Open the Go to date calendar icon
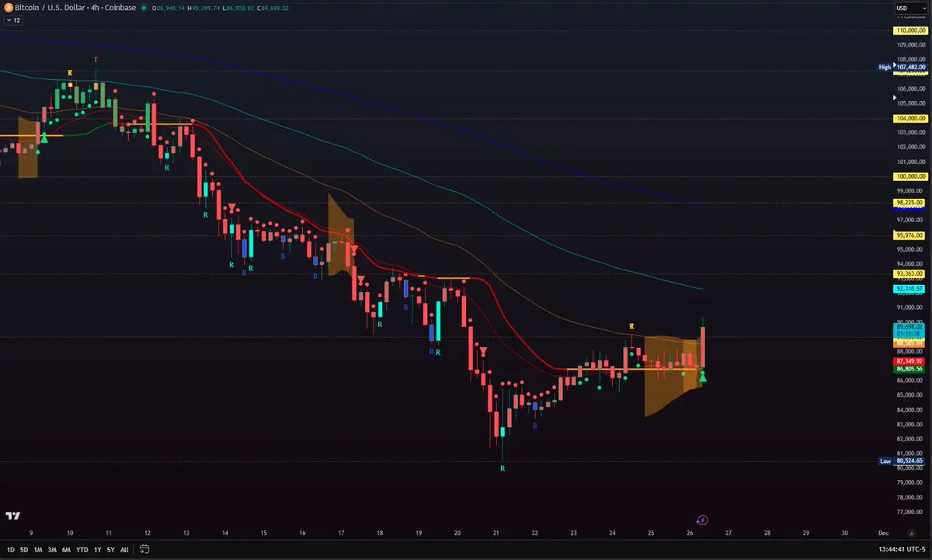 [x=144, y=549]
